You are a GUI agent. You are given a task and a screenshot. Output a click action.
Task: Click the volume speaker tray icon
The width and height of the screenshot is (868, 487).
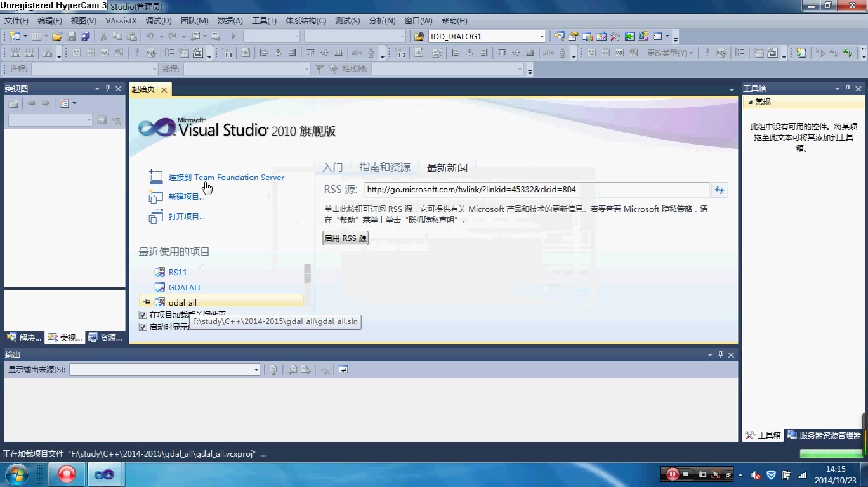pyautogui.click(x=756, y=474)
